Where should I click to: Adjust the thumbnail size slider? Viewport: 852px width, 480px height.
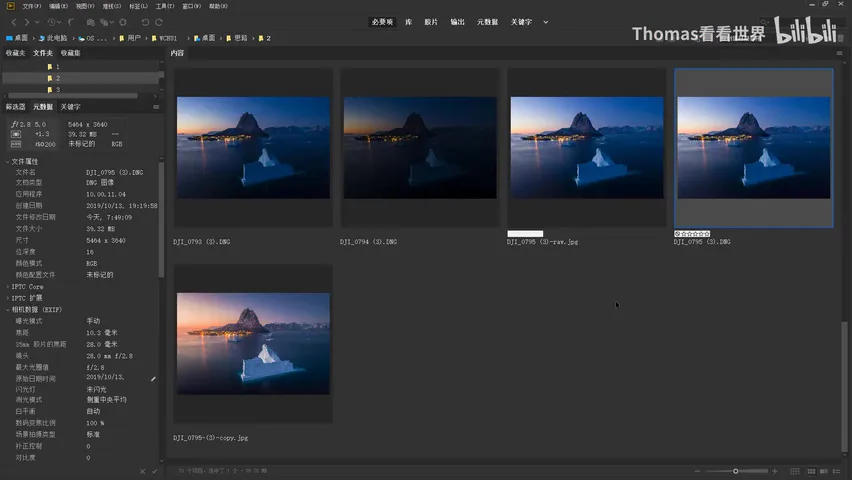[736, 471]
